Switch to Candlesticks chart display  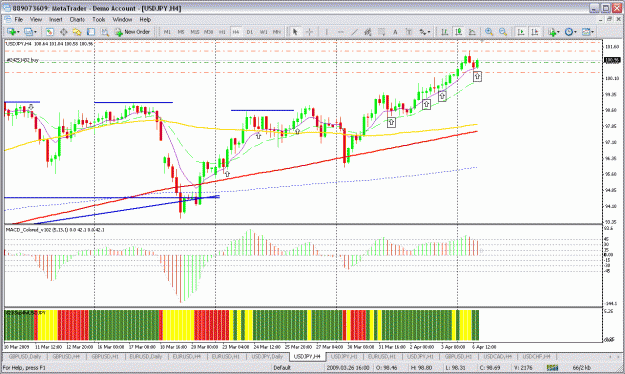pyautogui.click(x=458, y=32)
